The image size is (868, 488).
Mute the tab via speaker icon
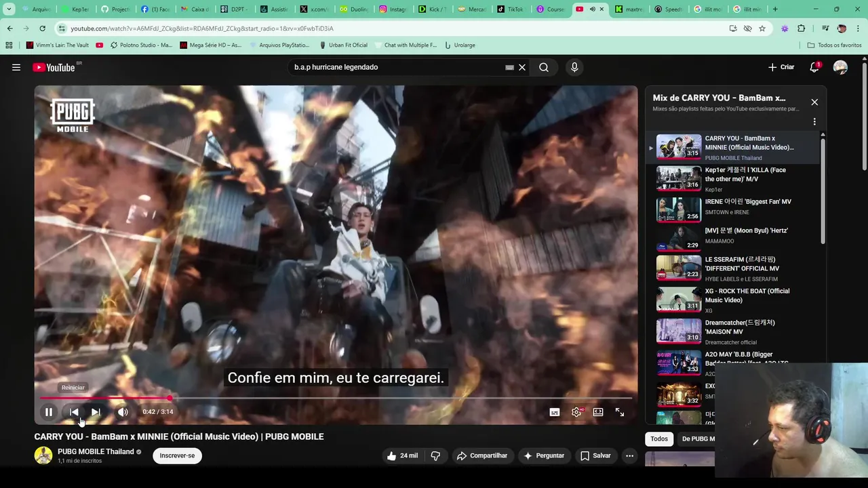click(x=592, y=9)
